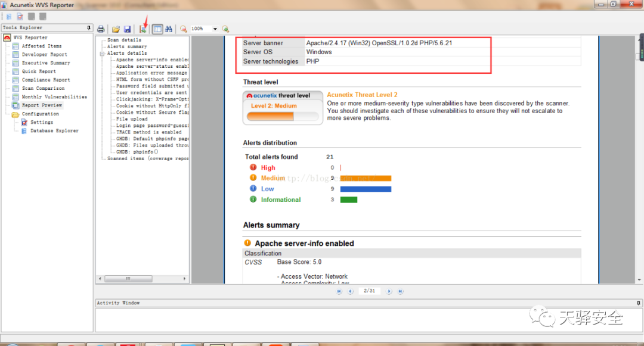Open the Affected Items report

click(42, 46)
